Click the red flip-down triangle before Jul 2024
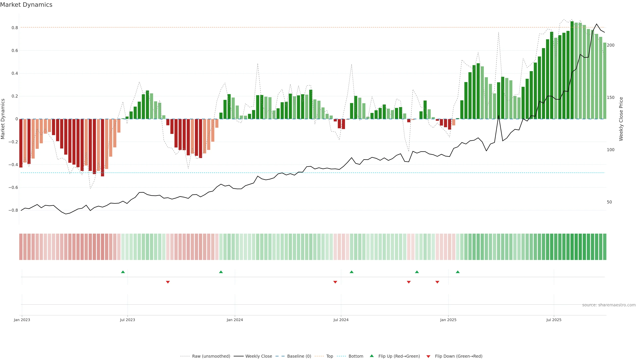Screen dimensions: 644x362 (x=335, y=282)
